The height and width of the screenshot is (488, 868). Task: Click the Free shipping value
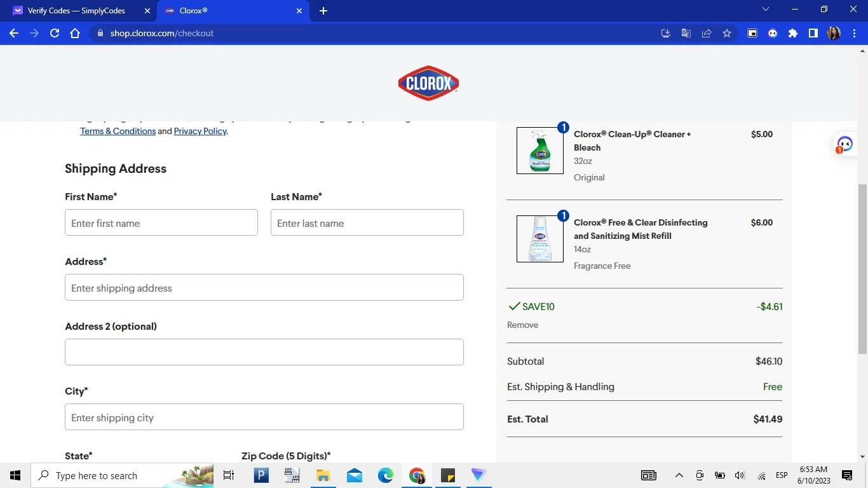[x=773, y=386]
